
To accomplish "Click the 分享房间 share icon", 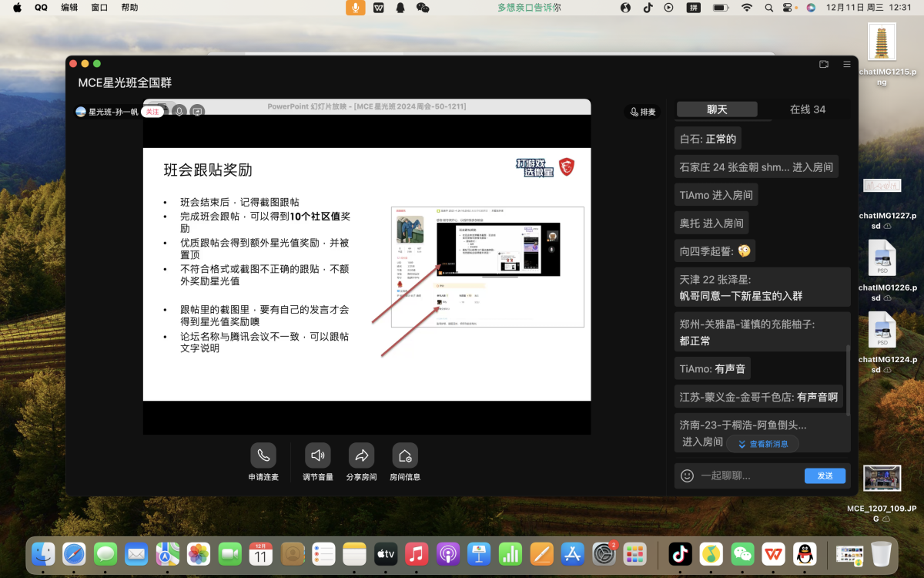I will (361, 455).
